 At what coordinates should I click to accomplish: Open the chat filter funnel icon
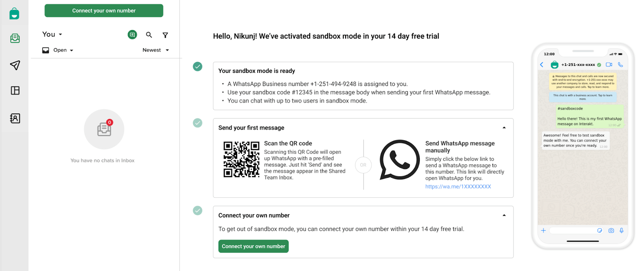coord(165,35)
